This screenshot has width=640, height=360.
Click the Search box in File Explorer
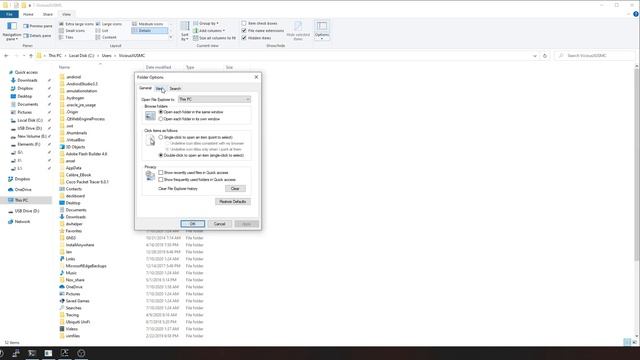(x=595, y=56)
